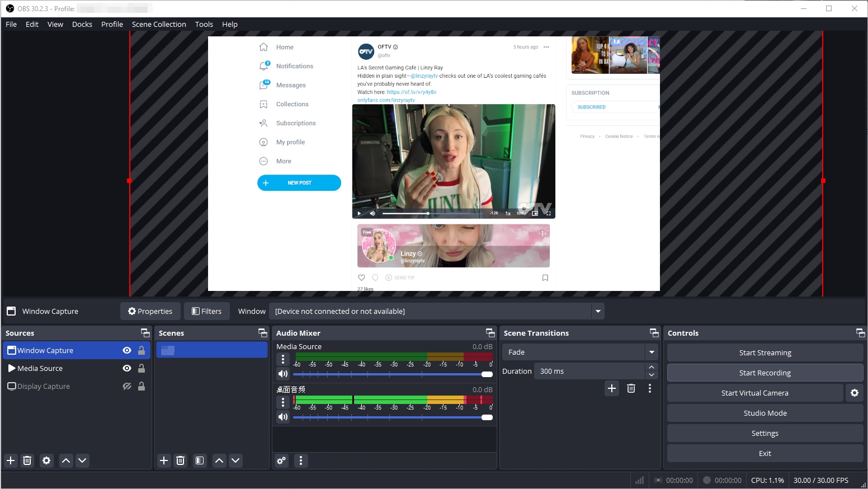Adjust the 桌面音频 volume slider handle

(x=487, y=417)
